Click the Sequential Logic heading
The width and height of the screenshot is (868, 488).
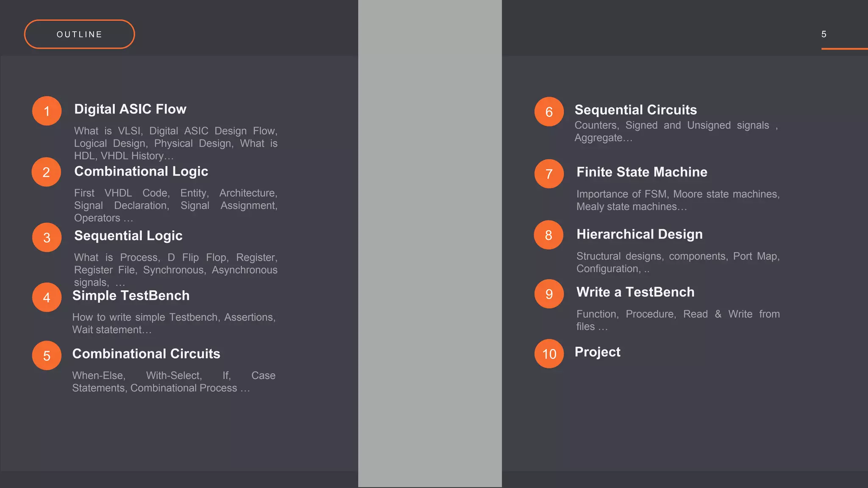click(x=128, y=236)
